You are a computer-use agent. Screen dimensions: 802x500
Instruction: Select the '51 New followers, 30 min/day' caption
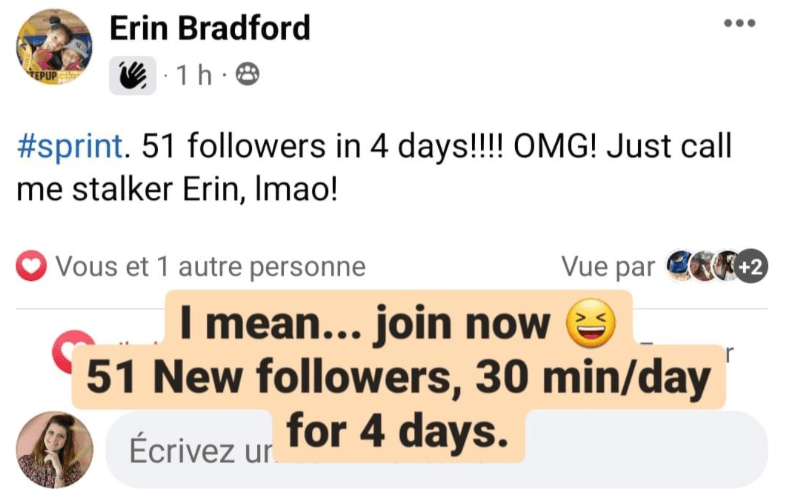[x=398, y=377]
